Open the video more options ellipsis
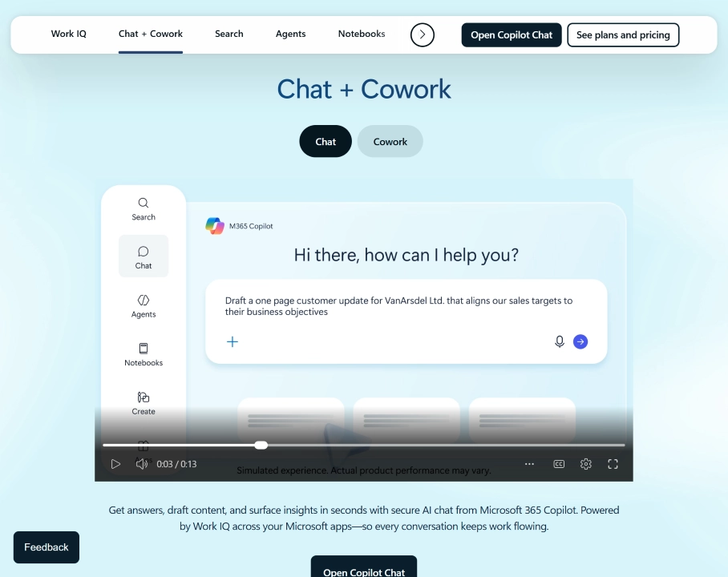 529,464
